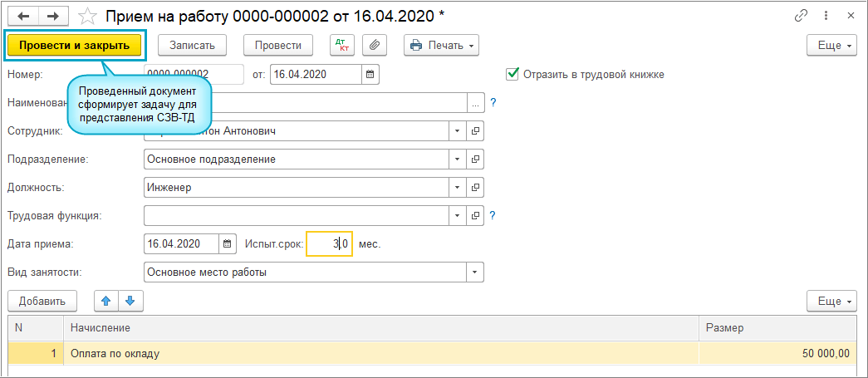The image size is (868, 378).
Task: Open the Печать menu
Action: [443, 45]
